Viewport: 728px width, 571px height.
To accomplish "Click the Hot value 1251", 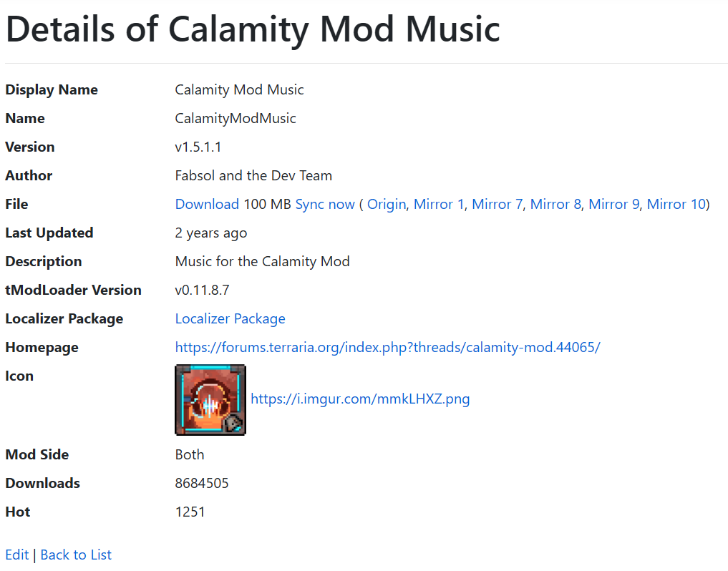I will pos(190,512).
